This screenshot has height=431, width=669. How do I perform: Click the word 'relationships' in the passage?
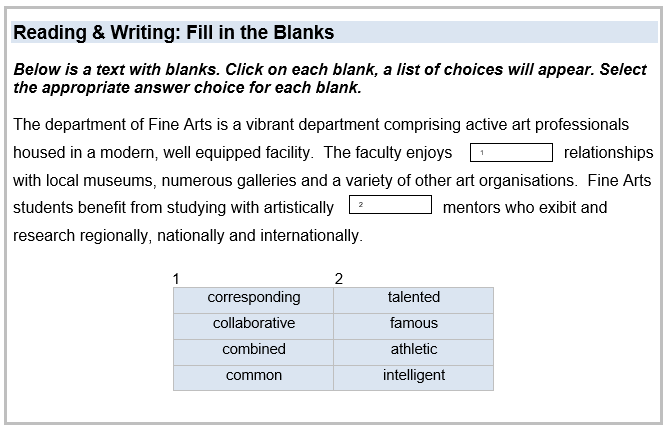[x=608, y=153]
